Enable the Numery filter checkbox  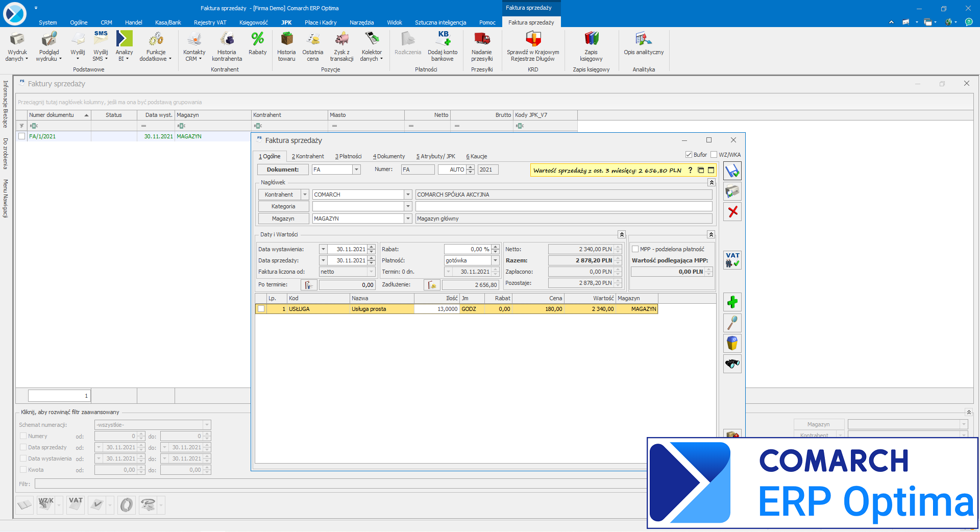[23, 436]
